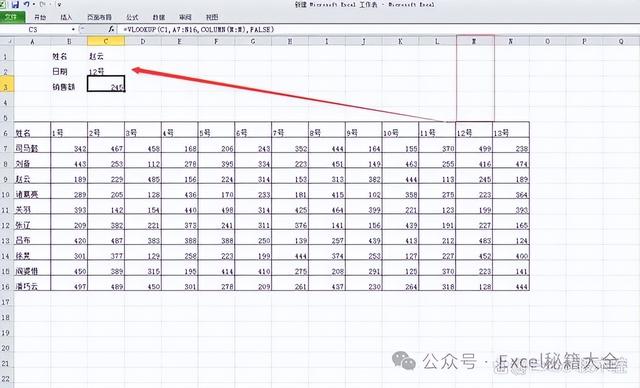This screenshot has width=640, height=388.
Task: Select the column M header
Action: [474, 41]
